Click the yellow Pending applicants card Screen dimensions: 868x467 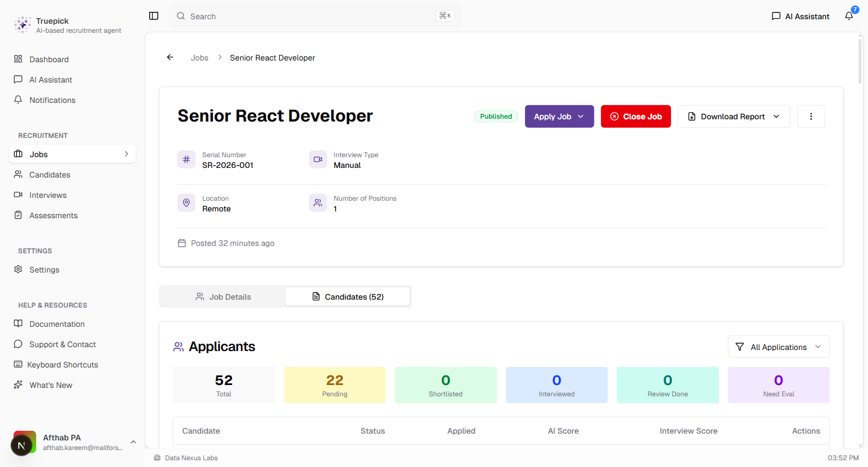click(x=335, y=385)
